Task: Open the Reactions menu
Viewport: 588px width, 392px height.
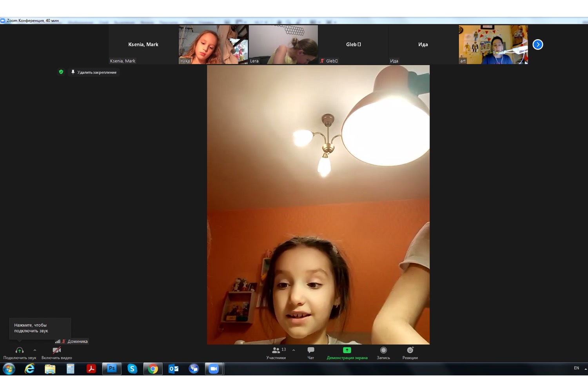Action: 410,350
